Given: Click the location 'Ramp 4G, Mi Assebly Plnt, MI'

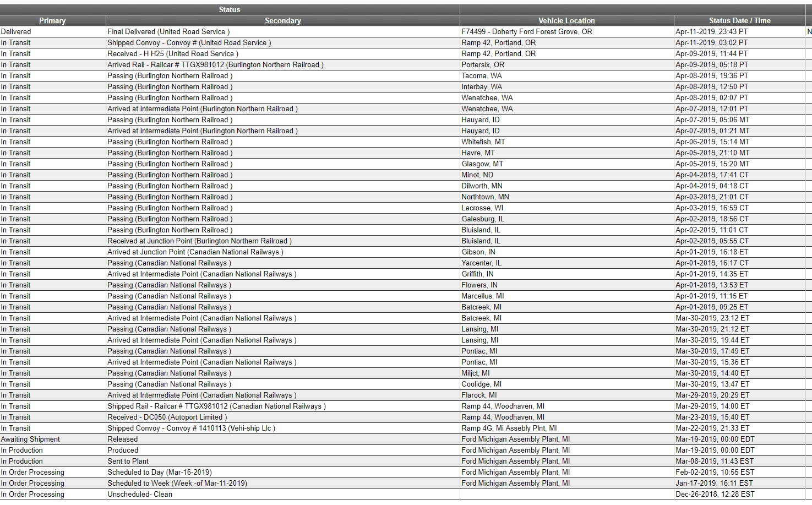Looking at the screenshot, I should [509, 428].
